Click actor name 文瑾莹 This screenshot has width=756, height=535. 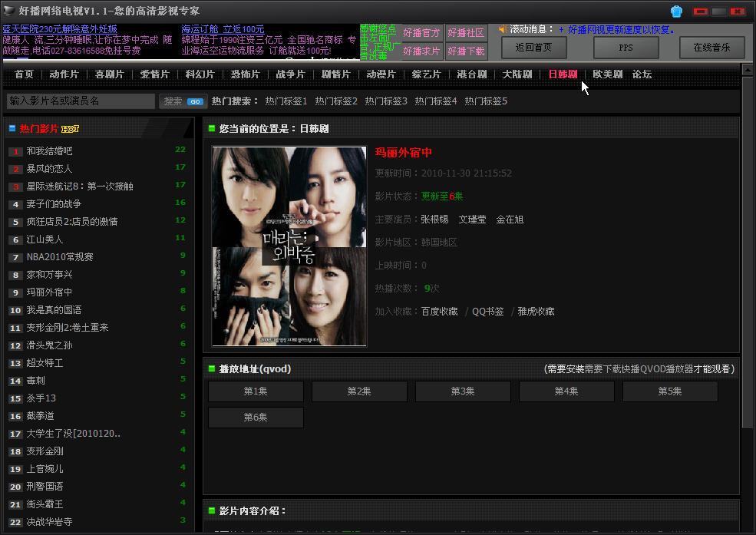pos(472,220)
